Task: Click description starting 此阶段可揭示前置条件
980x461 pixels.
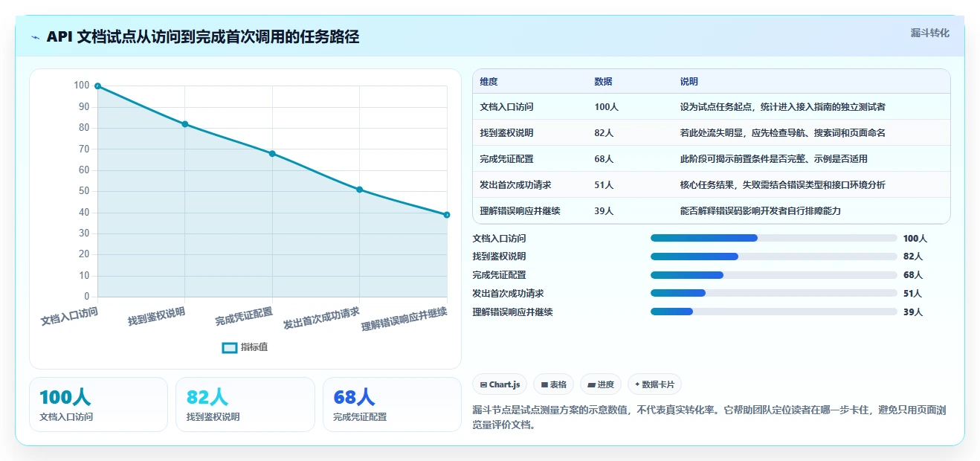Action: pos(773,159)
